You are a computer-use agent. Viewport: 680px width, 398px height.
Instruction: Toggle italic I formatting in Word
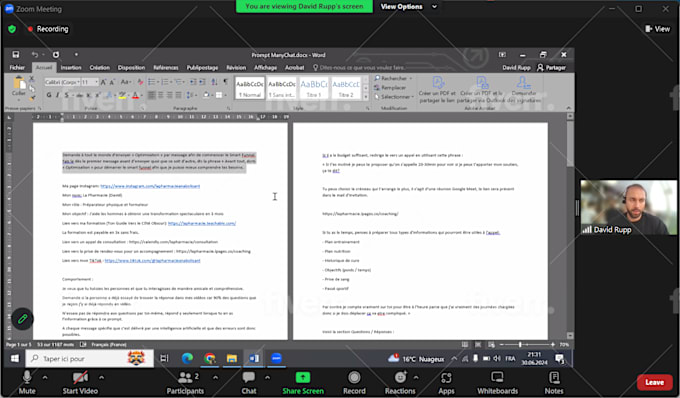(x=57, y=95)
